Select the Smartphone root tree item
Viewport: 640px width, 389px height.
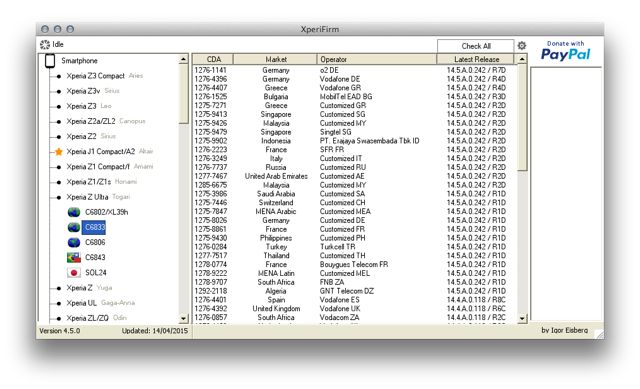pos(79,61)
